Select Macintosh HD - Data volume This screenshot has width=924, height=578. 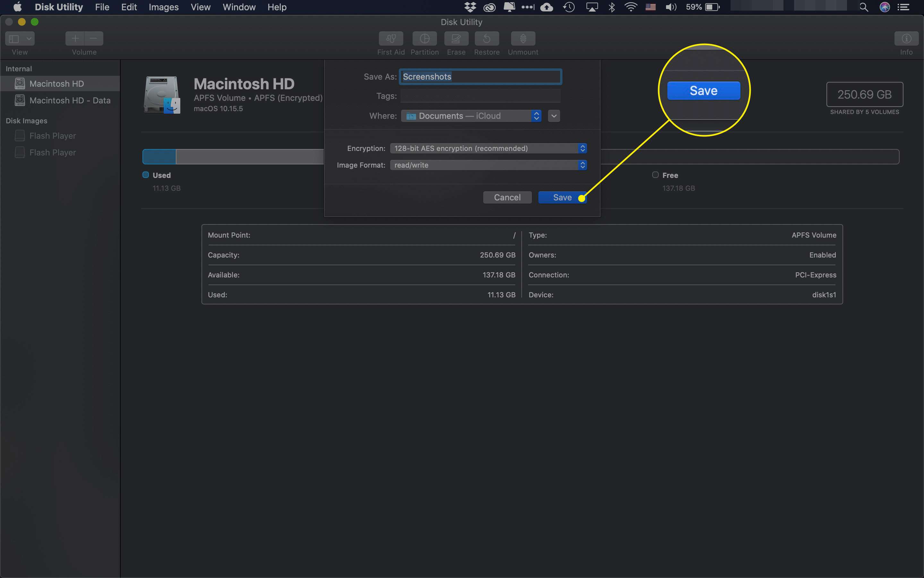point(60,101)
